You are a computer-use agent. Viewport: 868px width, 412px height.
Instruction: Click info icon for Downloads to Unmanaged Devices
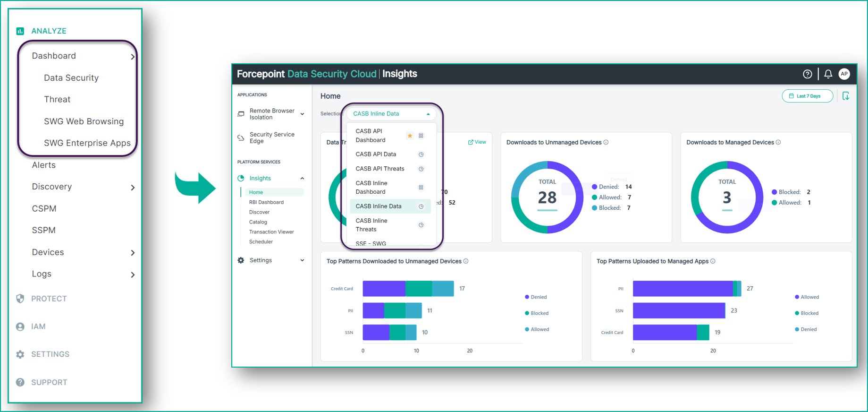pyautogui.click(x=606, y=142)
